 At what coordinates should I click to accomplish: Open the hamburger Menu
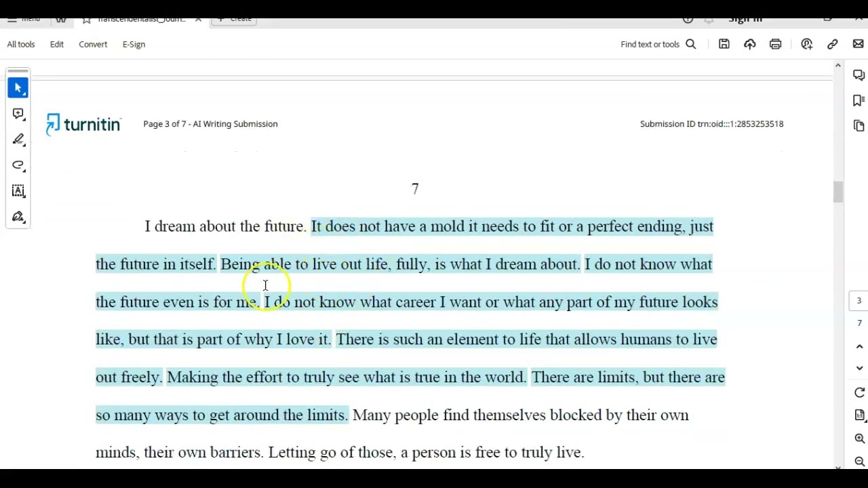(24, 19)
